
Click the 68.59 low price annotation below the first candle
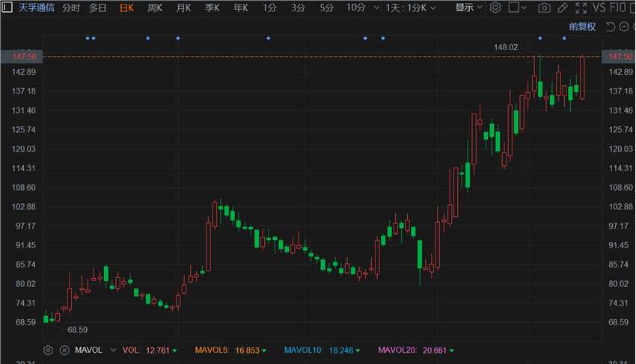coord(77,330)
